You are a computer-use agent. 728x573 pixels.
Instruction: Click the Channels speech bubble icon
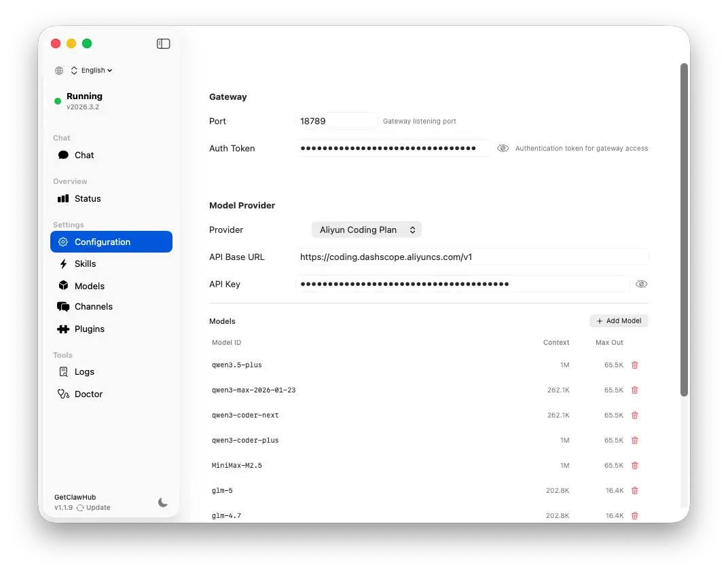[x=64, y=306]
